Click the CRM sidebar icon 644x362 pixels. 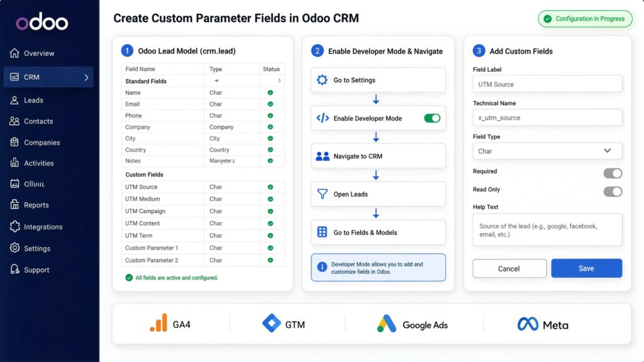click(x=14, y=77)
